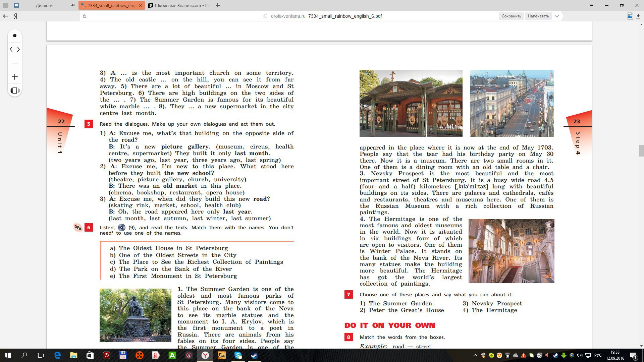The image size is (644, 362).
Task: Open Yandex home via Я icon
Action: tap(15, 16)
